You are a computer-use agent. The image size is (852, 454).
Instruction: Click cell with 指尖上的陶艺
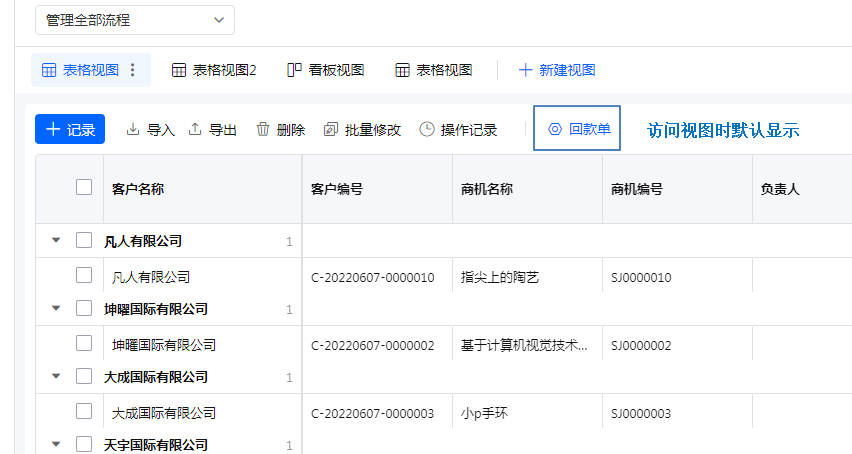tap(500, 277)
